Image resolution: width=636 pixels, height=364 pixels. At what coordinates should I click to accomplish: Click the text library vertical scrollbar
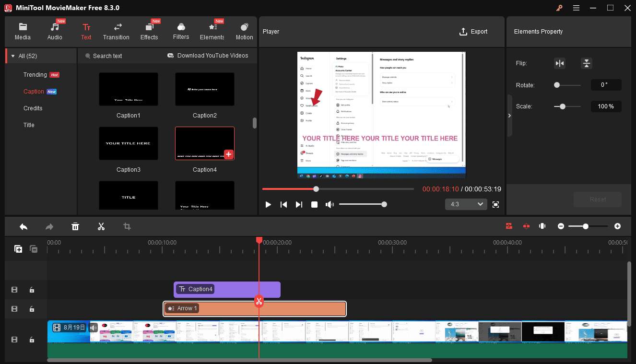255,123
